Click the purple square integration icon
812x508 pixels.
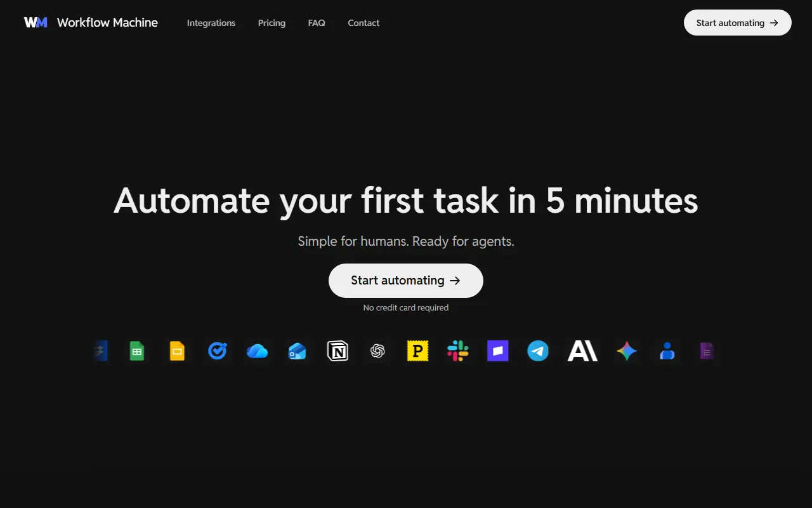(x=498, y=351)
